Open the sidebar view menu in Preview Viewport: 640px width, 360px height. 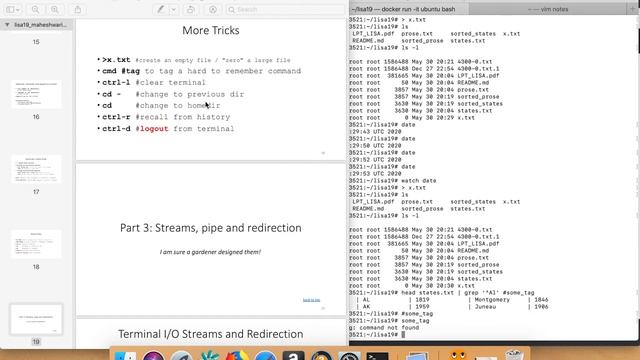13,9
